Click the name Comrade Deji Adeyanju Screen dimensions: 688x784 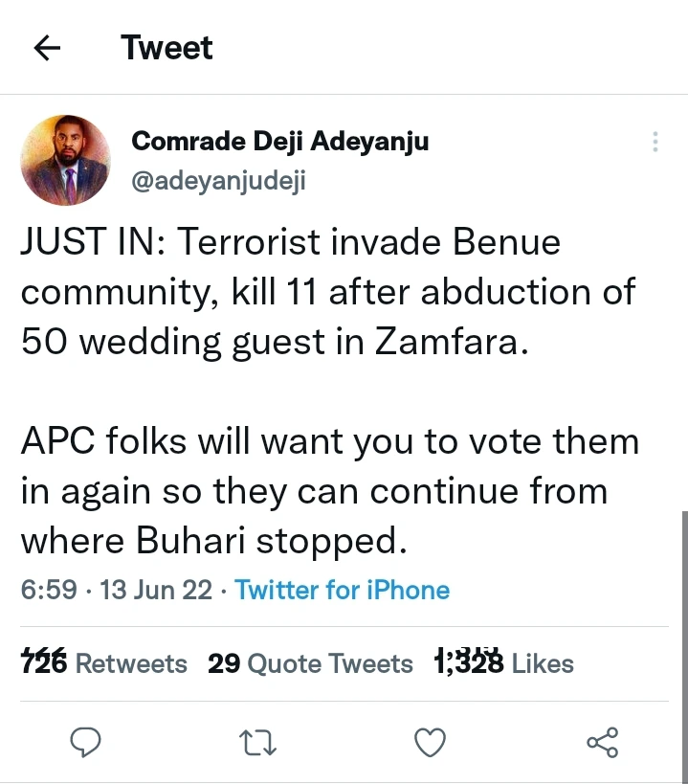(279, 142)
